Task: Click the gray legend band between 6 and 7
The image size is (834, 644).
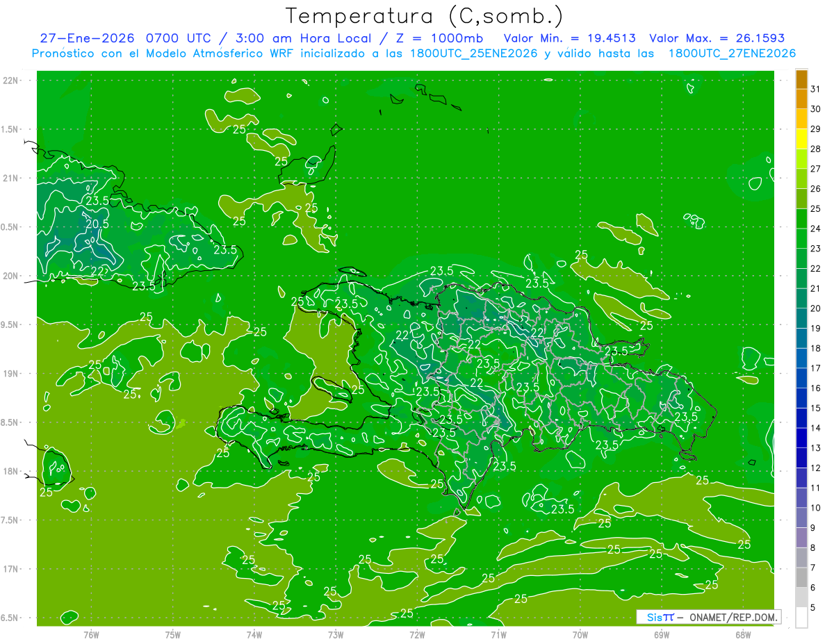Action: pyautogui.click(x=801, y=577)
